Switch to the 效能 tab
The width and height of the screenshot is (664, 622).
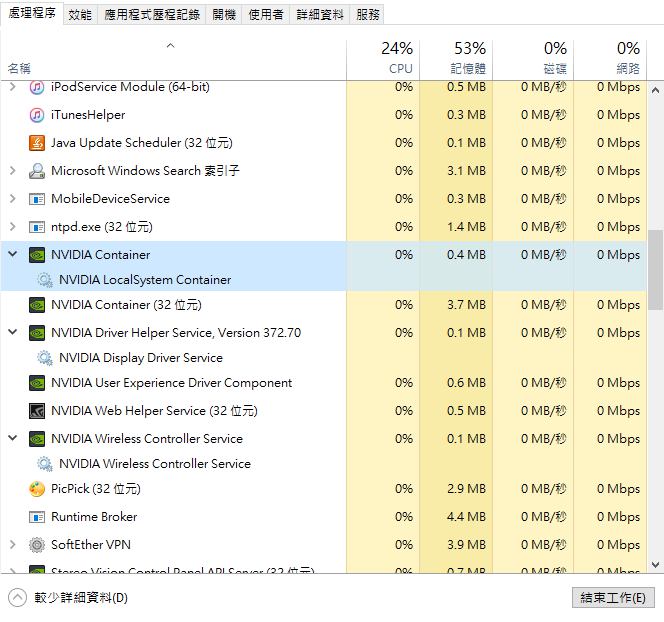pos(81,15)
